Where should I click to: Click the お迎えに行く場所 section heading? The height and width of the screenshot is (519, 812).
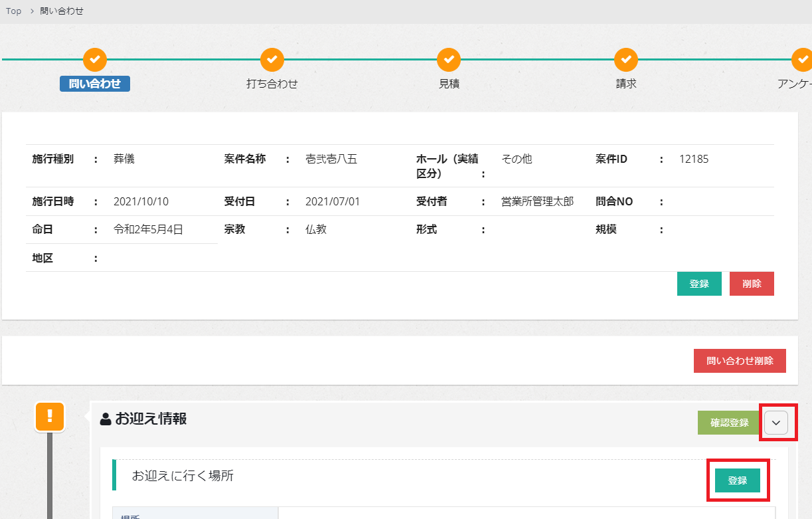(x=183, y=476)
